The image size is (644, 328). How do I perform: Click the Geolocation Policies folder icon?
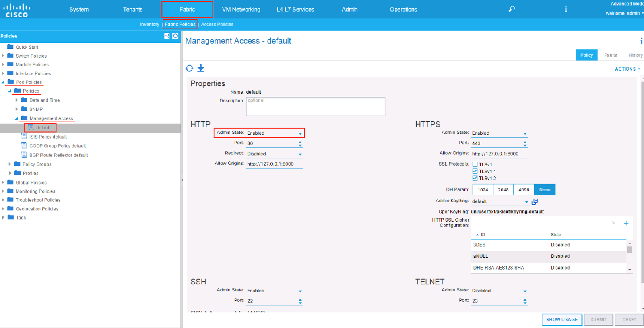point(10,208)
